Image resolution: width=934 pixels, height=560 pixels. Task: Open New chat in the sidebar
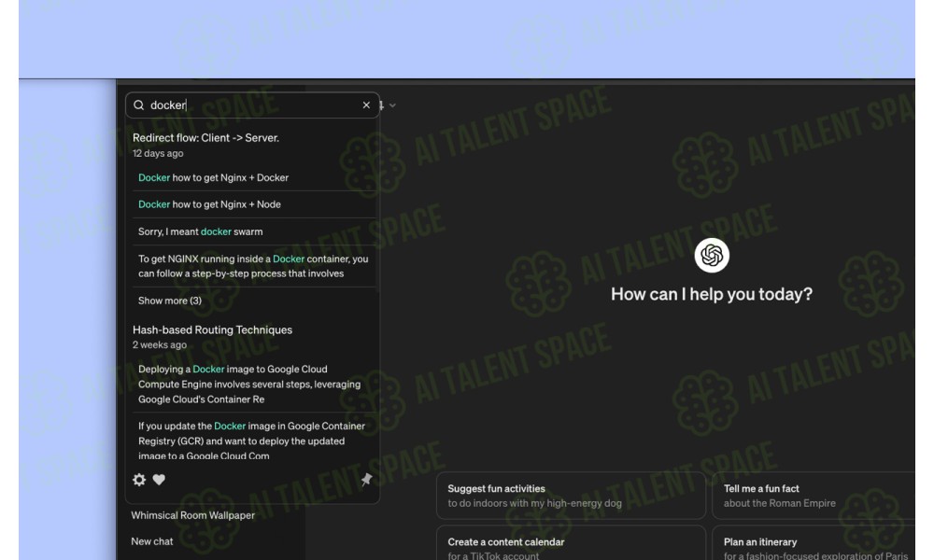pyautogui.click(x=152, y=541)
